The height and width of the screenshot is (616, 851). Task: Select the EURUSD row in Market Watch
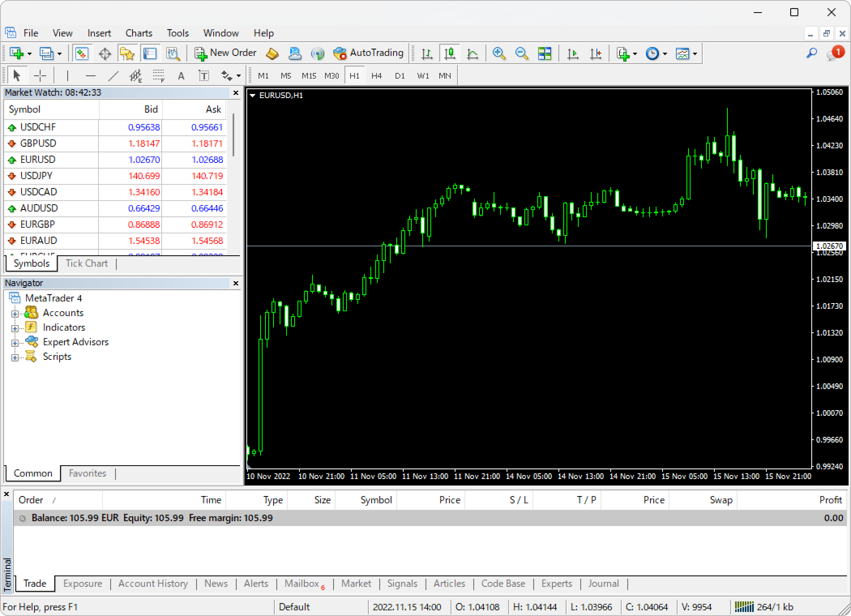pos(115,160)
